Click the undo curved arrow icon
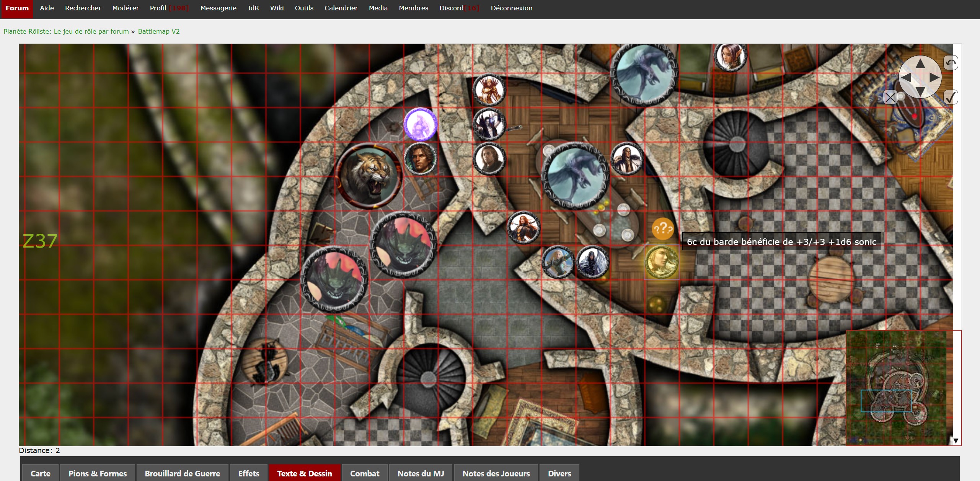Viewport: 980px width, 481px height. tap(951, 63)
